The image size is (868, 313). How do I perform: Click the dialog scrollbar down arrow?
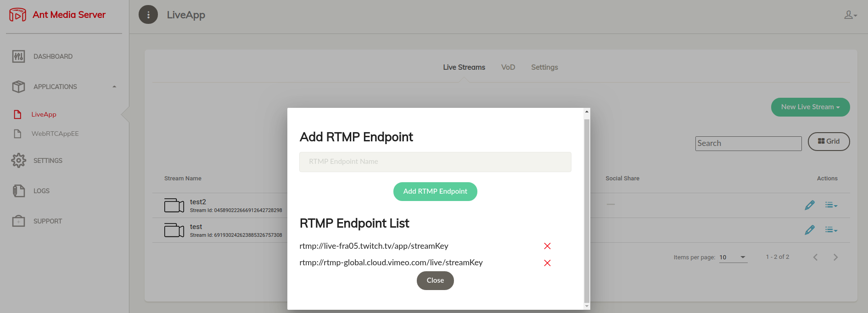pos(587,306)
